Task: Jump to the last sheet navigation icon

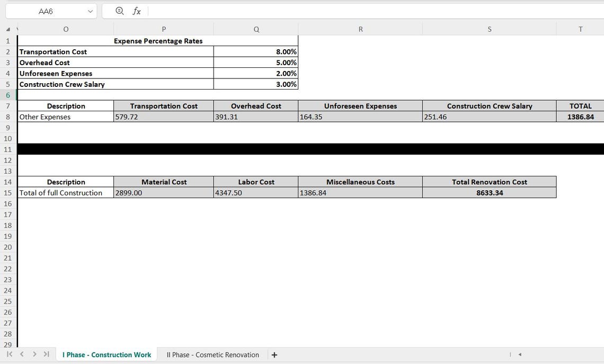Action: click(x=47, y=354)
